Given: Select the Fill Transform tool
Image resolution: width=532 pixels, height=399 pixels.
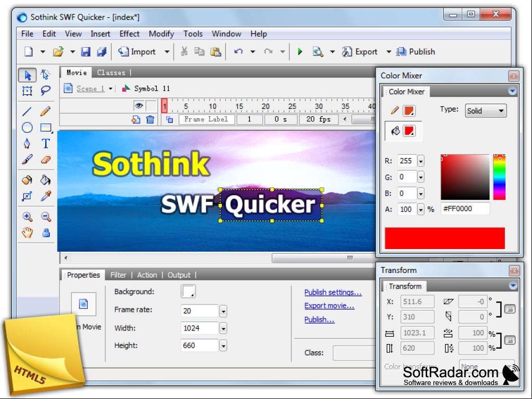Looking at the screenshot, I should point(27,196).
